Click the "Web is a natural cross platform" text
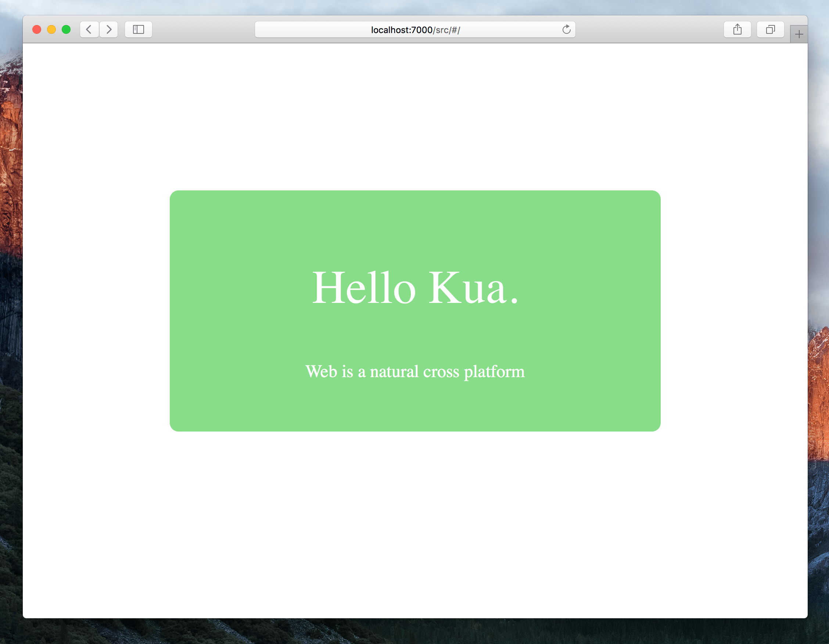Screen dimensions: 829x644 coord(415,371)
